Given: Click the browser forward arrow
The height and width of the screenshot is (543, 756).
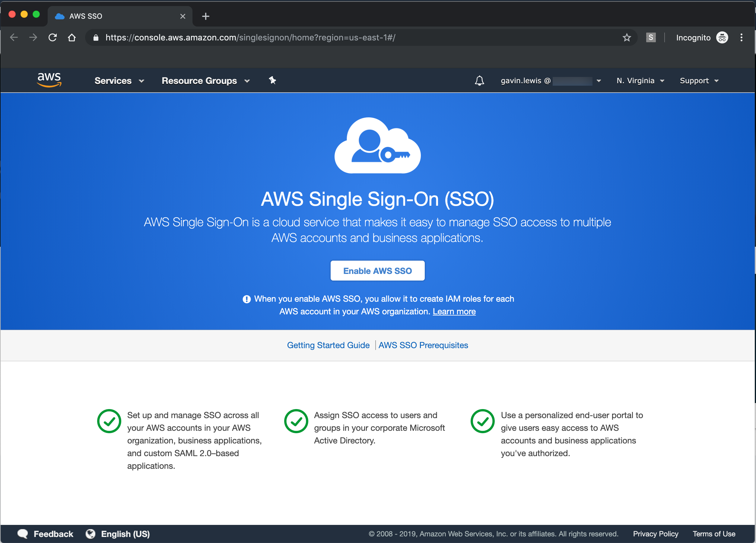Looking at the screenshot, I should point(33,37).
